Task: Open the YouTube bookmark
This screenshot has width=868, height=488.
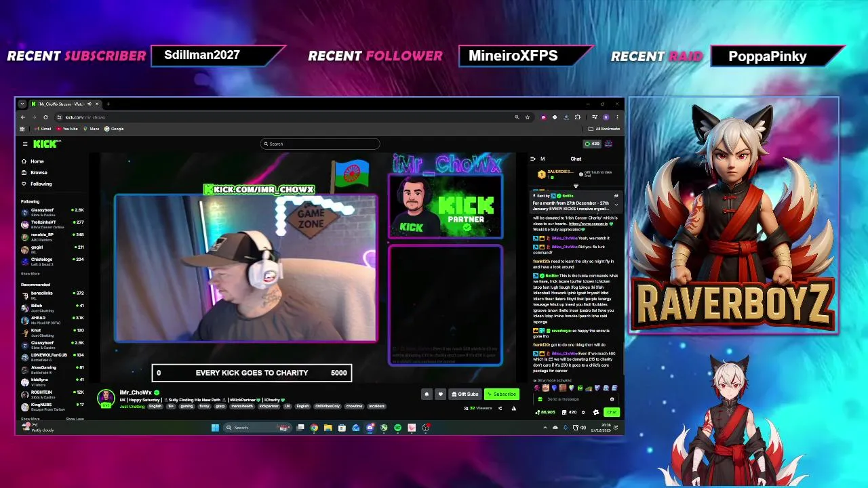Action: pyautogui.click(x=67, y=129)
